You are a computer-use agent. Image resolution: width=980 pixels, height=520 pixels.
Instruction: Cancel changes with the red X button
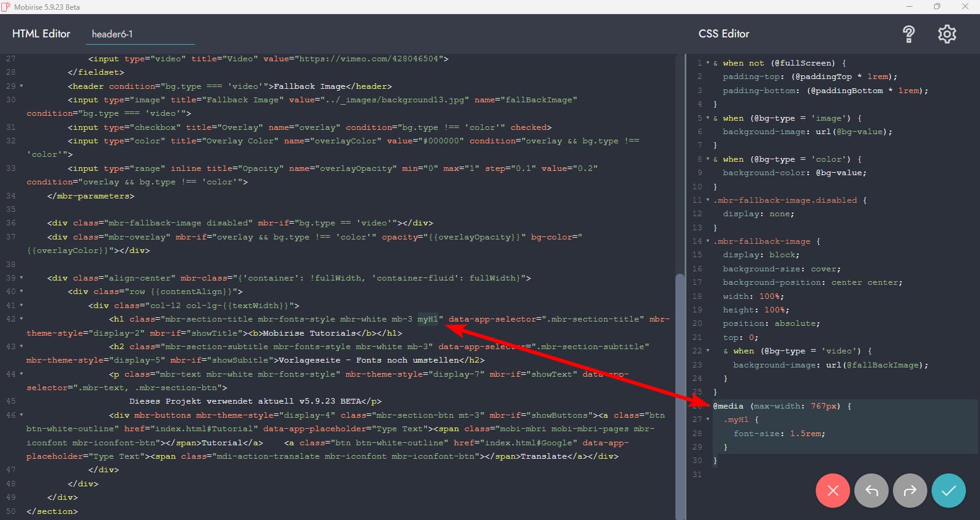click(832, 491)
